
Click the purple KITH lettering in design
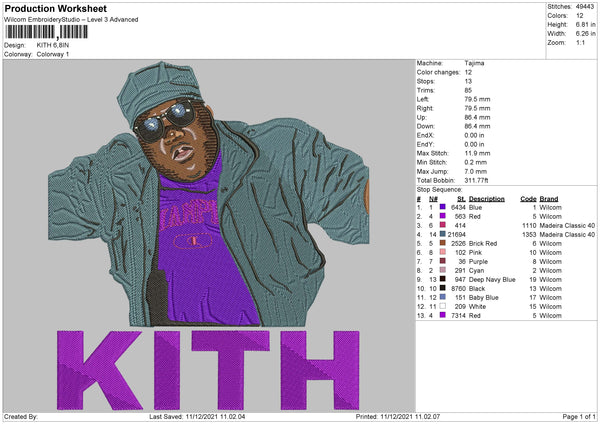coord(208,370)
